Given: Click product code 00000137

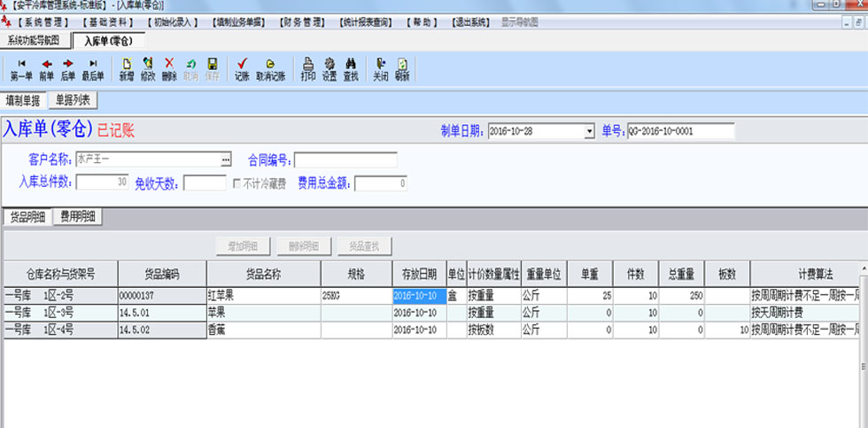Looking at the screenshot, I should pos(162,296).
